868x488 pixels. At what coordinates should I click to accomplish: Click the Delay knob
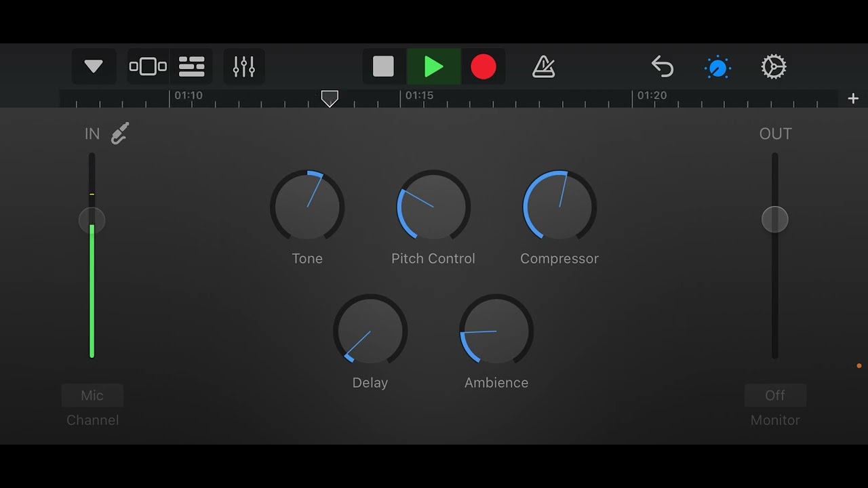(x=370, y=331)
